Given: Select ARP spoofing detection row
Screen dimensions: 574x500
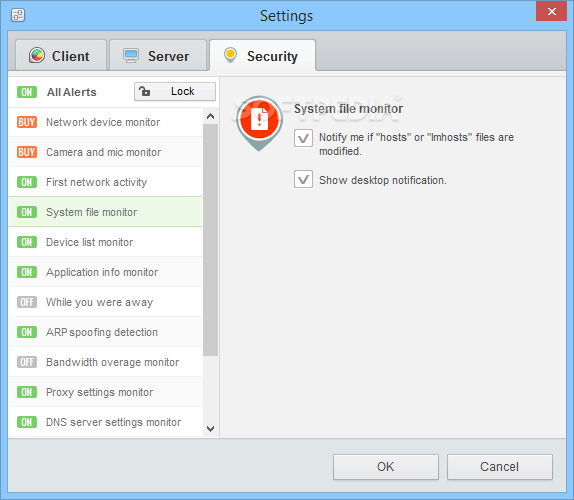Looking at the screenshot, I should (105, 332).
